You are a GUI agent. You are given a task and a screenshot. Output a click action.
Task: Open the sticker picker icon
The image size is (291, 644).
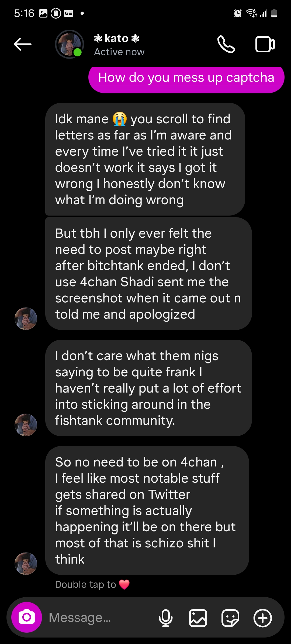(x=230, y=618)
